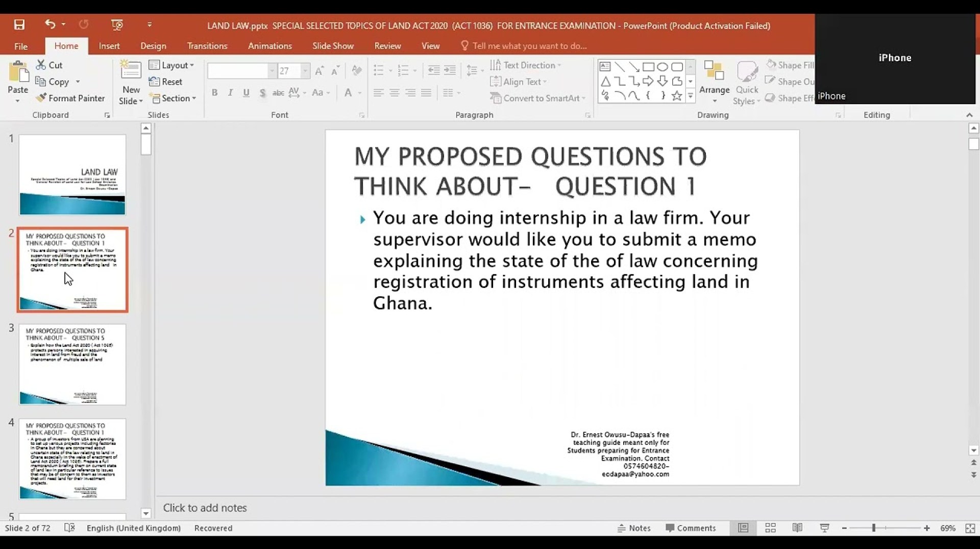Switch to the Transitions tab
980x549 pixels.
coord(207,46)
